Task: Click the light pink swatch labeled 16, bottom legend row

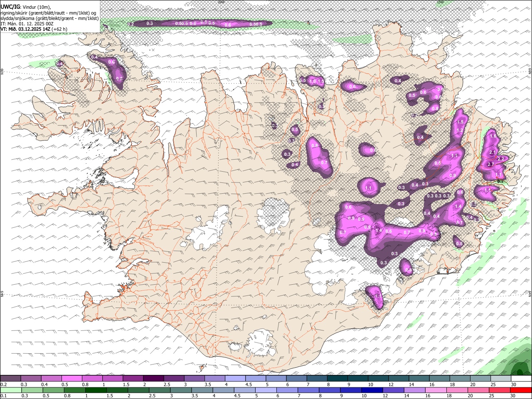Action: pyautogui.click(x=435, y=390)
